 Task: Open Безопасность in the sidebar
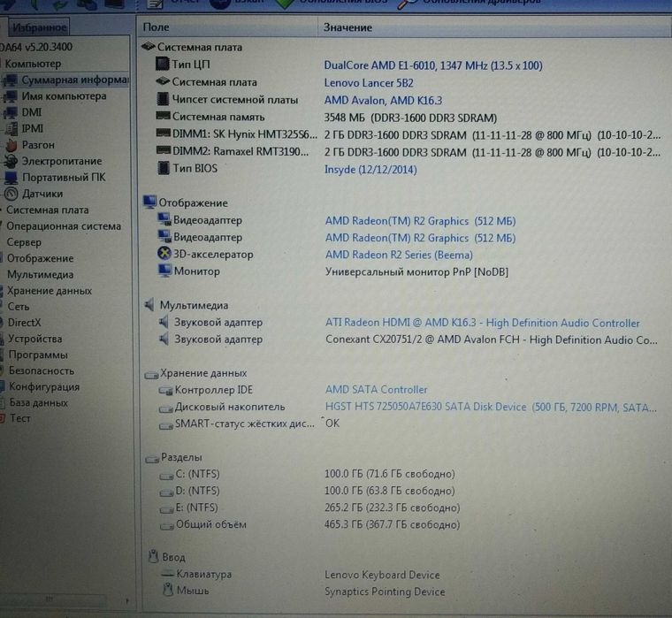tap(42, 370)
